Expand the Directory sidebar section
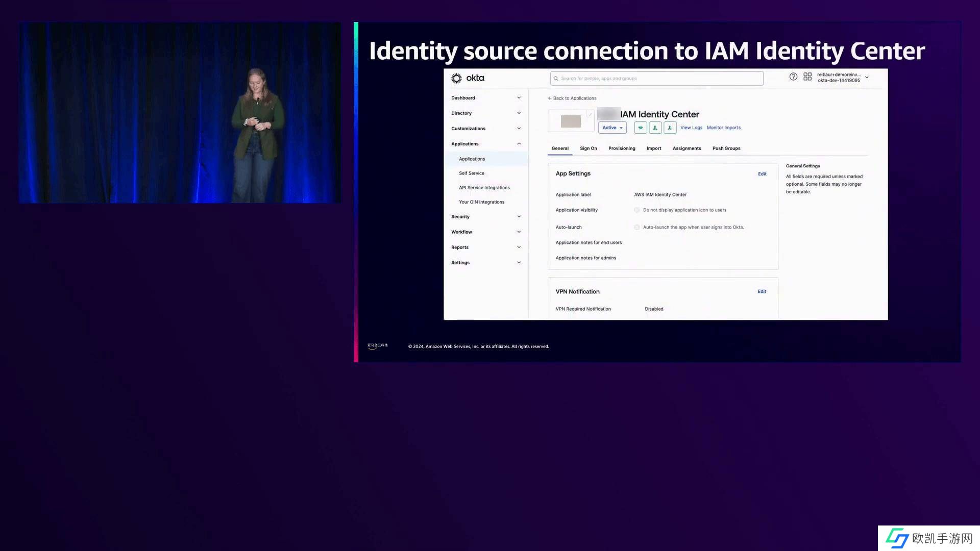Image resolution: width=980 pixels, height=551 pixels. 486,113
